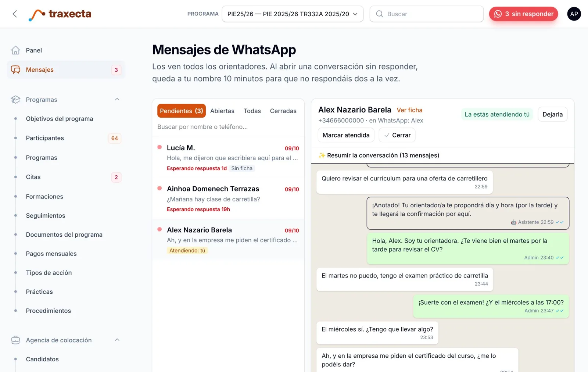The height and width of the screenshot is (372, 588).
Task: Click the Mensajes count badge 3
Action: tap(116, 70)
